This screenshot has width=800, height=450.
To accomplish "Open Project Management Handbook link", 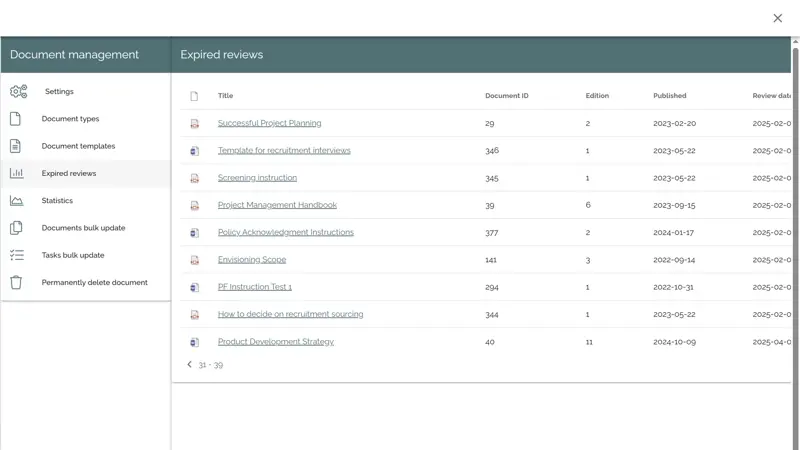I will point(277,205).
